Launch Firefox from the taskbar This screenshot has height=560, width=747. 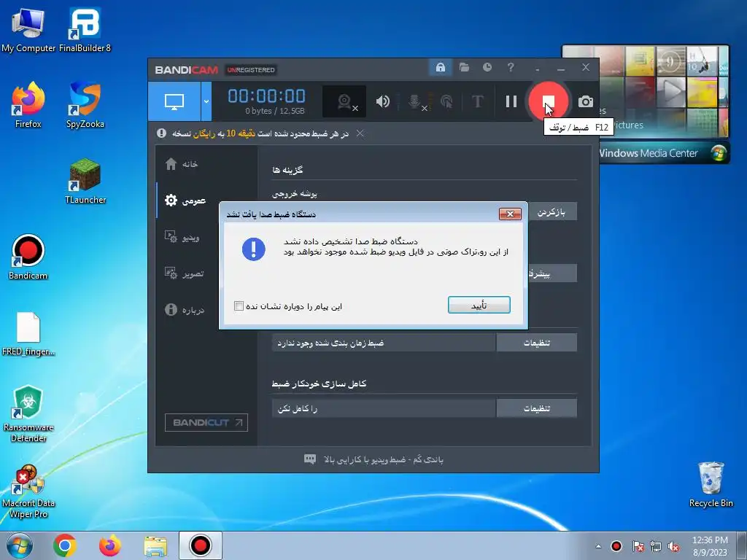point(110,545)
